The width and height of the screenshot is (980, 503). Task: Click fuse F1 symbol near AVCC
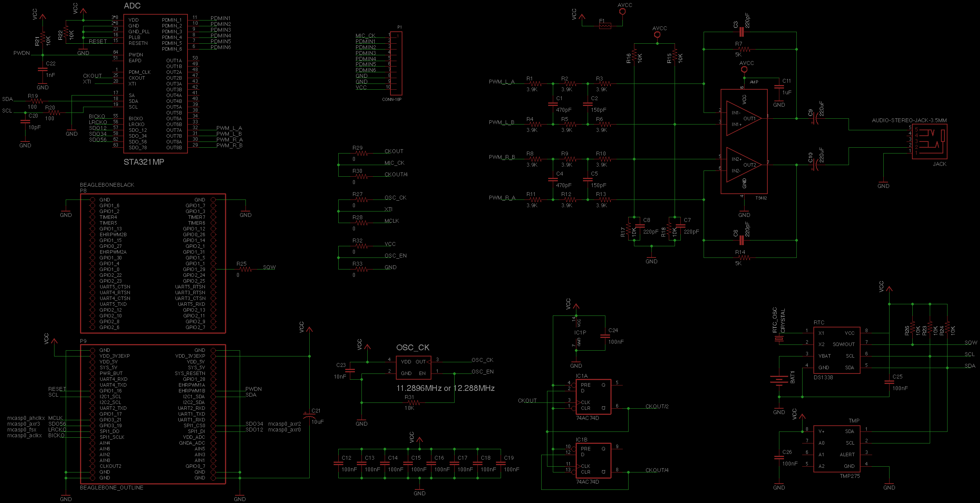tap(605, 26)
